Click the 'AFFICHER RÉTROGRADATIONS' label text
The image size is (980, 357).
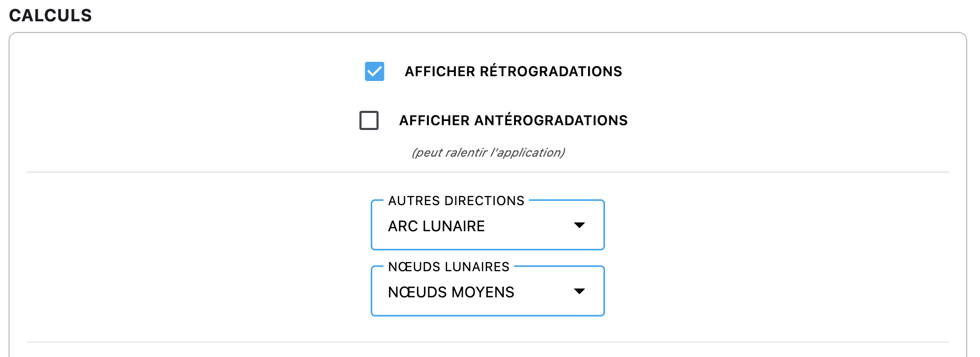[513, 71]
